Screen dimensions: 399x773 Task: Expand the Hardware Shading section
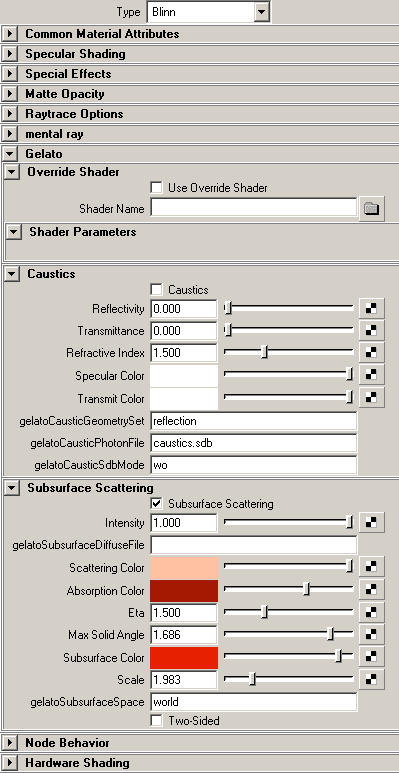[x=9, y=763]
